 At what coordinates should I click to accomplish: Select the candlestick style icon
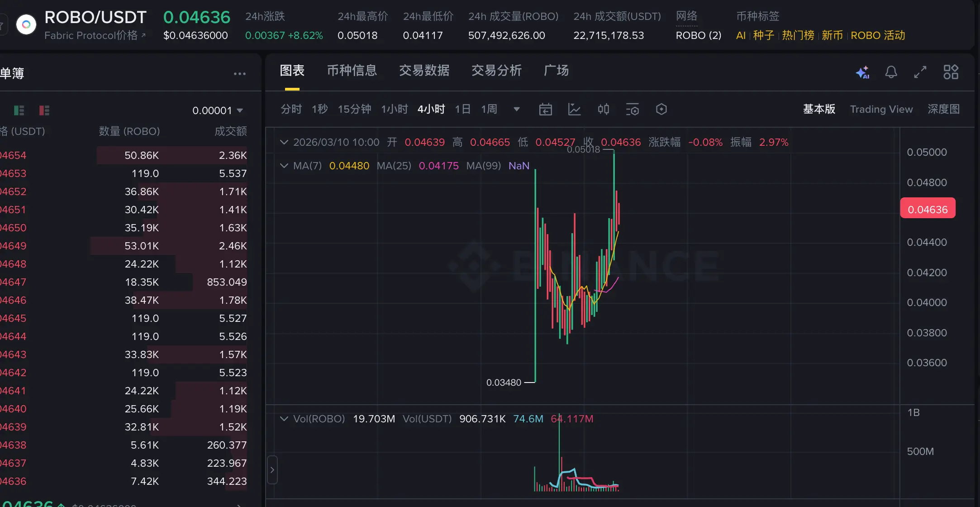[603, 110]
